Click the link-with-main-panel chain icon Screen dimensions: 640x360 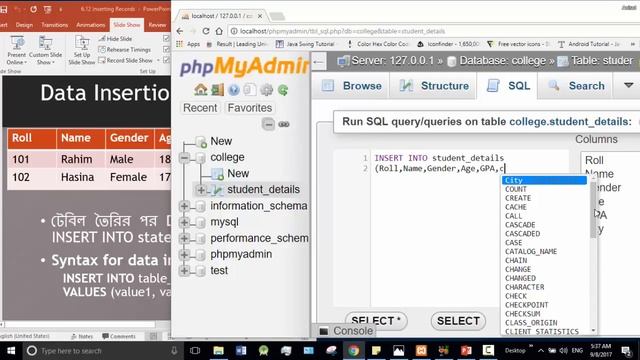click(284, 124)
